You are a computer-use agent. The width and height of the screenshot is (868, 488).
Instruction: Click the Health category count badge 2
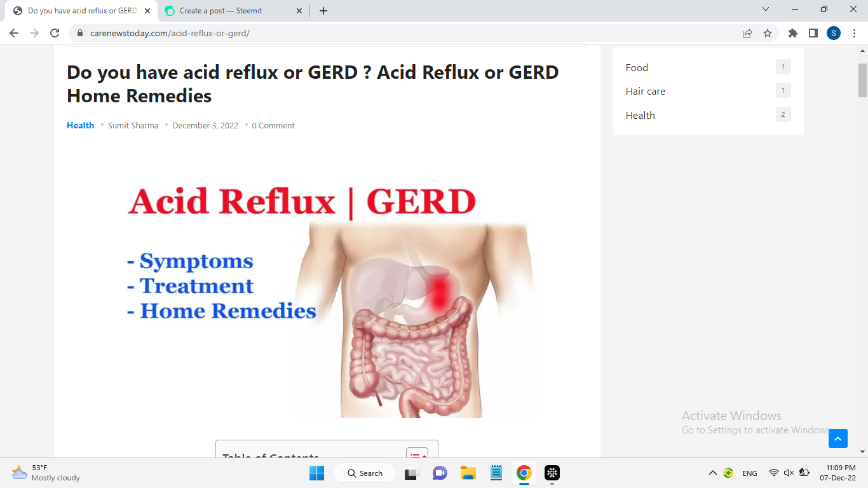pos(783,114)
